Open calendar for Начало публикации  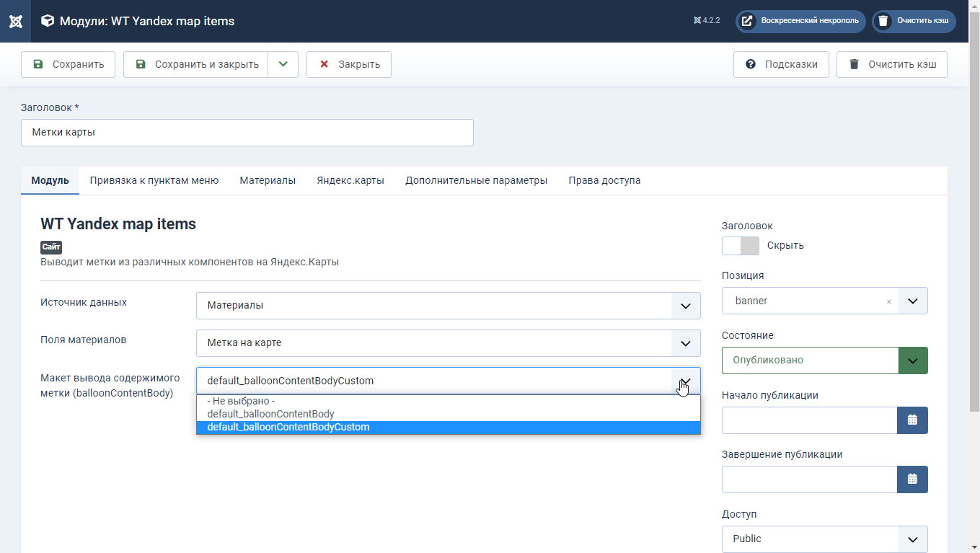click(x=912, y=420)
